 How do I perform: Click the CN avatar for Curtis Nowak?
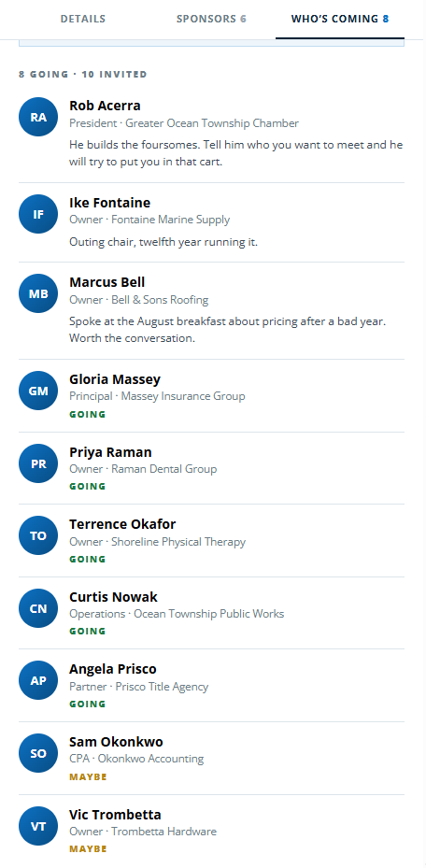tap(38, 608)
